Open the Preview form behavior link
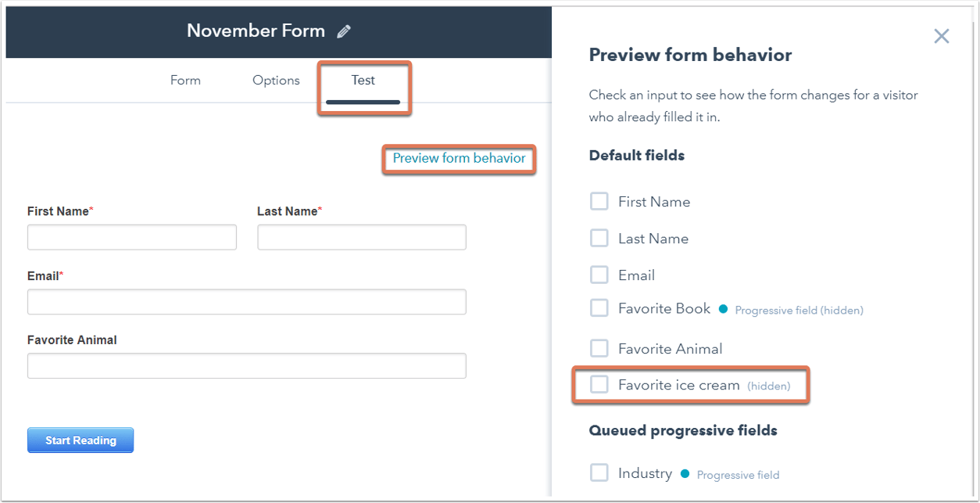 [459, 158]
